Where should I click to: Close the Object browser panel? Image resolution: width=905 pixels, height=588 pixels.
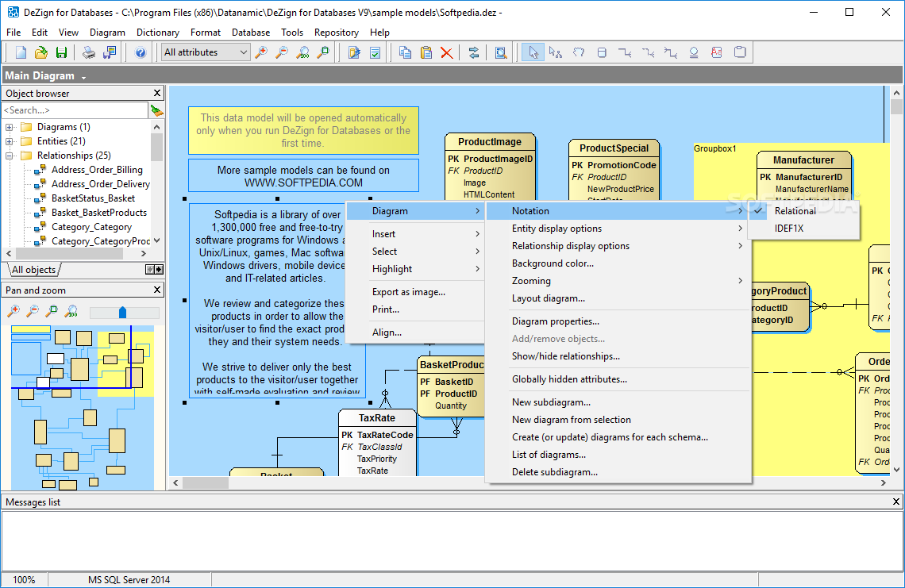tap(157, 93)
